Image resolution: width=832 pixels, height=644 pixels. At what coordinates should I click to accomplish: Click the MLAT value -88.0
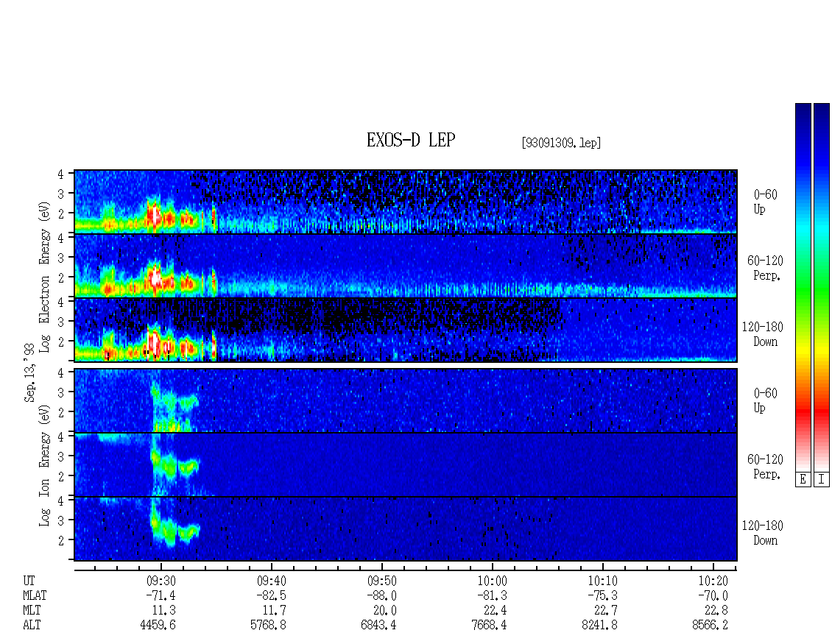pyautogui.click(x=381, y=595)
